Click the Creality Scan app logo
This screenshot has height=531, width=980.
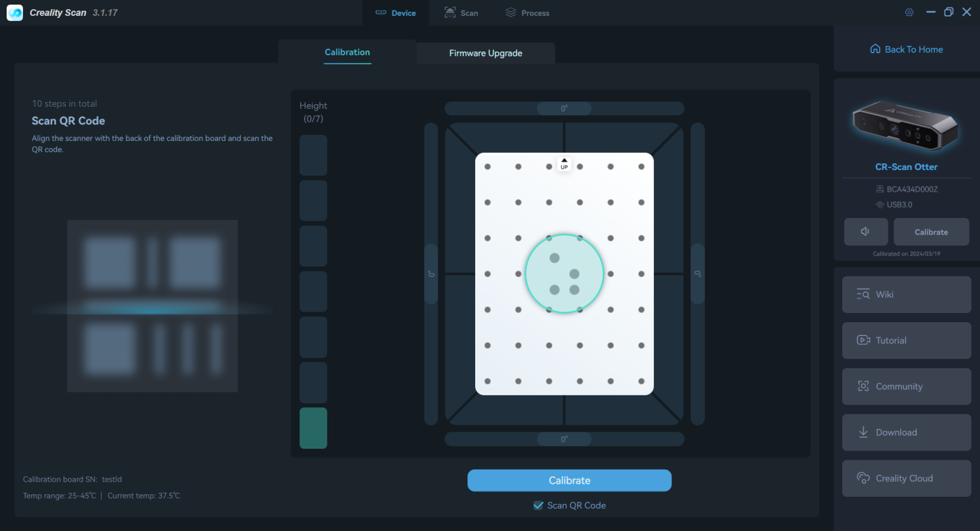[14, 13]
